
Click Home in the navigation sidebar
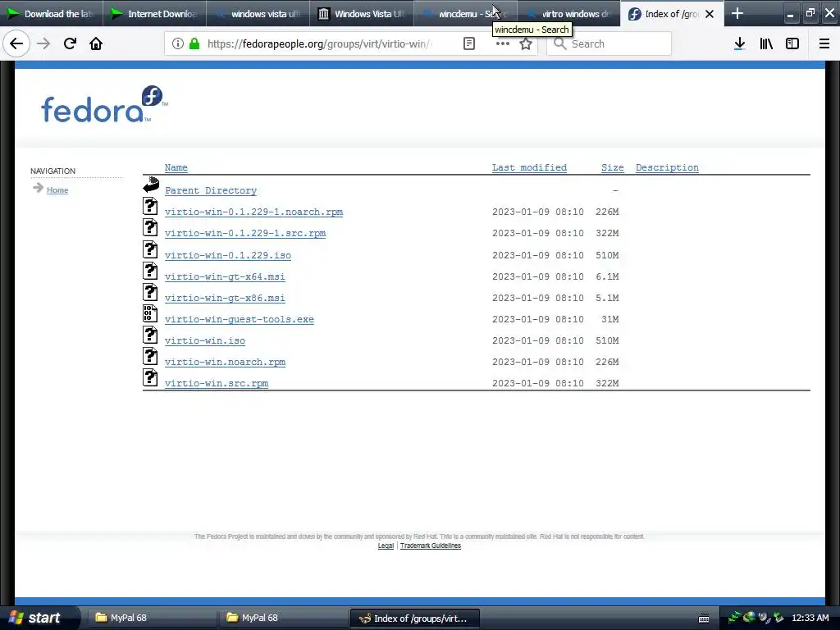[x=57, y=190]
